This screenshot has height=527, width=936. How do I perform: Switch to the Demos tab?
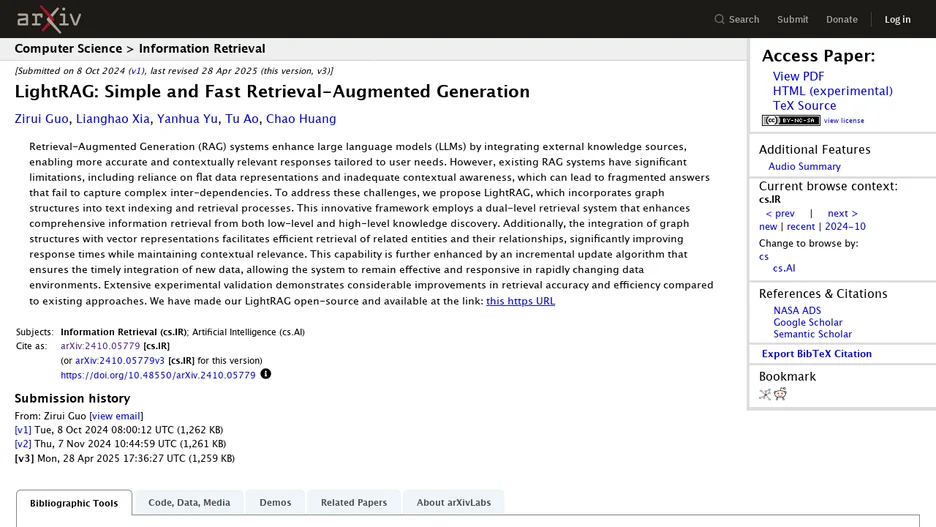coord(275,503)
